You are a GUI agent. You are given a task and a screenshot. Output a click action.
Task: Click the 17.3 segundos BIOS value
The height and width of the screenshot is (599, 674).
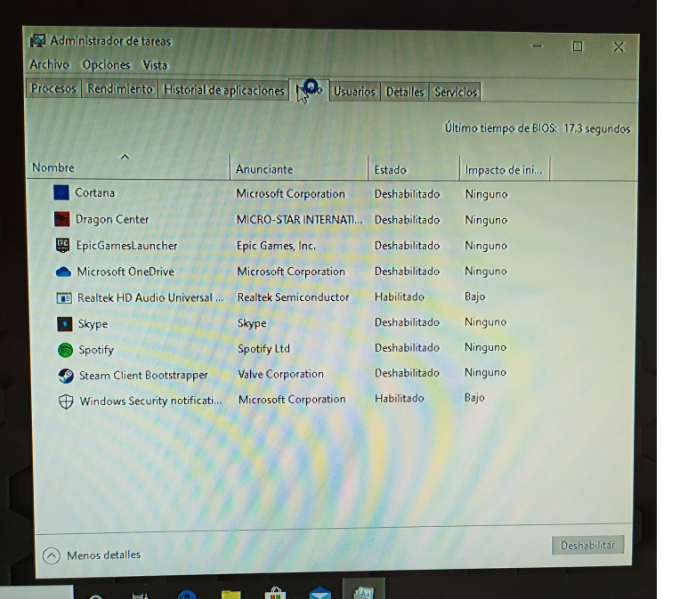[596, 128]
